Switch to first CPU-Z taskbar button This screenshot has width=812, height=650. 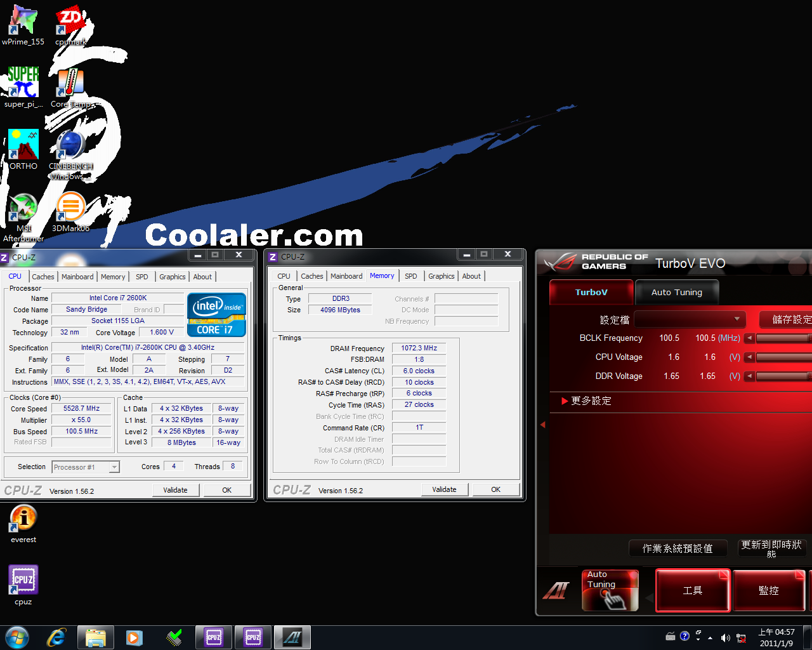coord(214,637)
